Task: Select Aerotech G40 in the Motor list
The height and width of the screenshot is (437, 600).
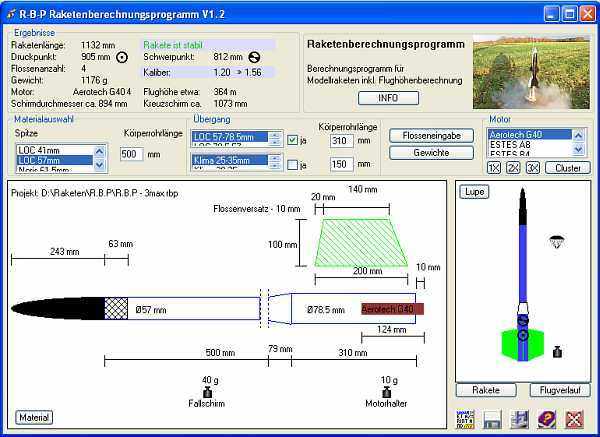Action: click(530, 135)
